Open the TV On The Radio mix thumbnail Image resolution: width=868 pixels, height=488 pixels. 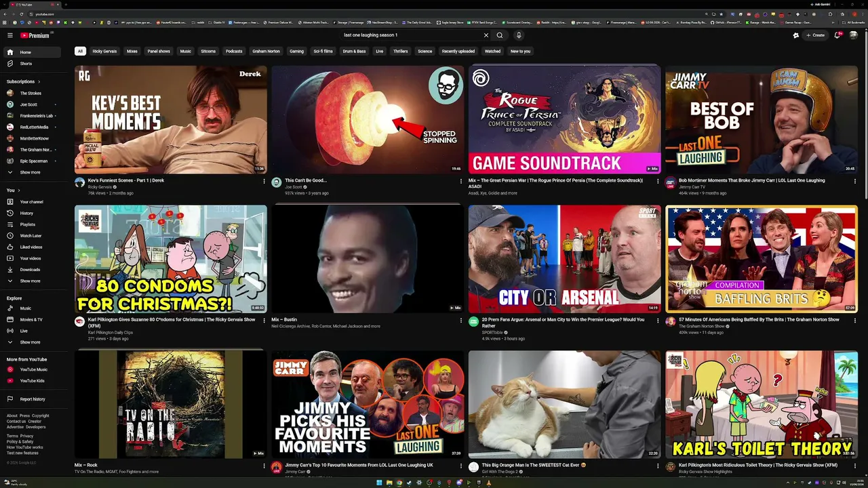(171, 405)
